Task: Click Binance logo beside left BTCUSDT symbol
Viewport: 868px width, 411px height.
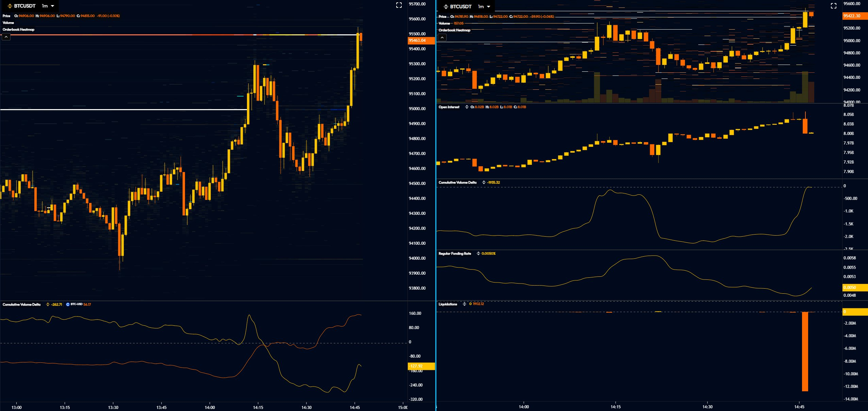Action: pos(10,6)
